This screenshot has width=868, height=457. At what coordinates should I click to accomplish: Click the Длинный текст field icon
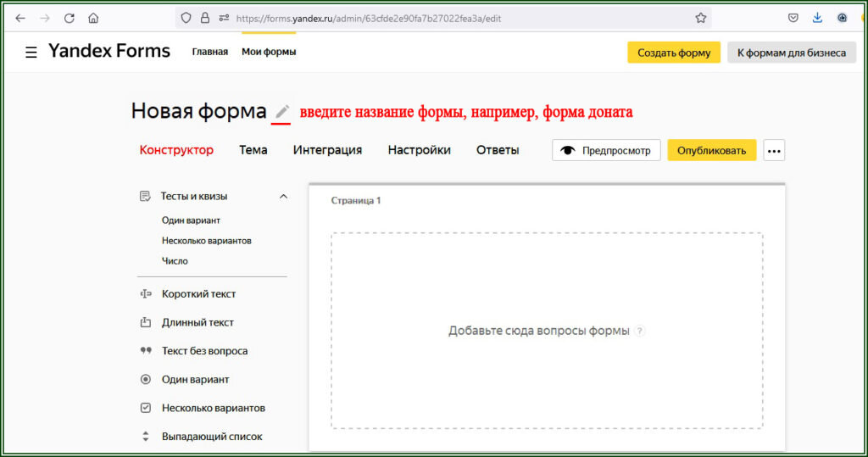tap(146, 322)
